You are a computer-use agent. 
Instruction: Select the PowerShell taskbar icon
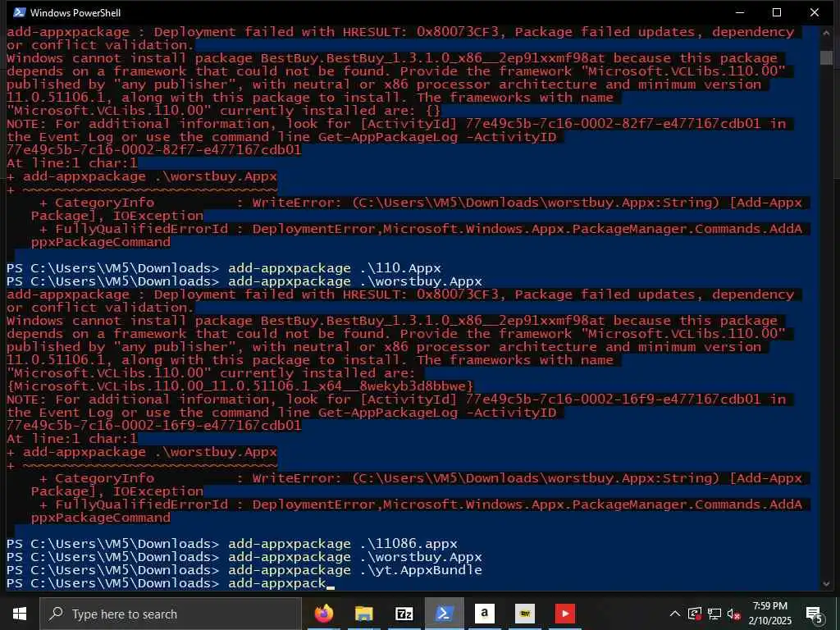coord(444,614)
